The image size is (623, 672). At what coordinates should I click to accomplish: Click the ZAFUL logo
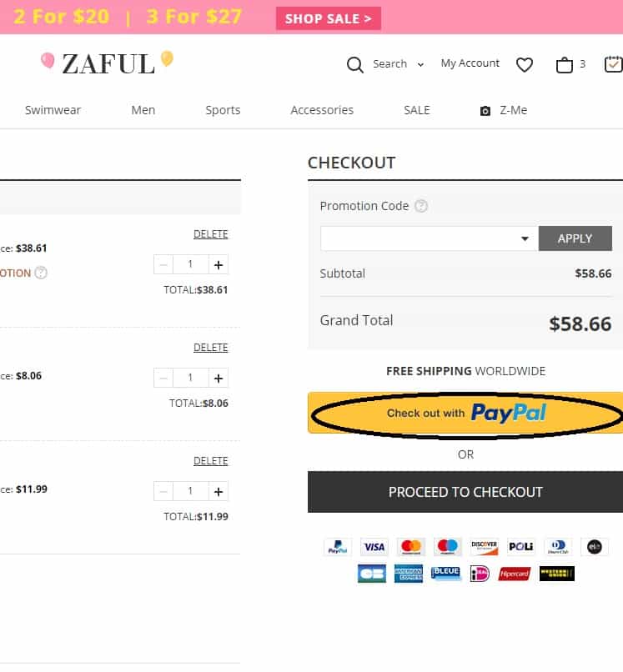coord(108,63)
